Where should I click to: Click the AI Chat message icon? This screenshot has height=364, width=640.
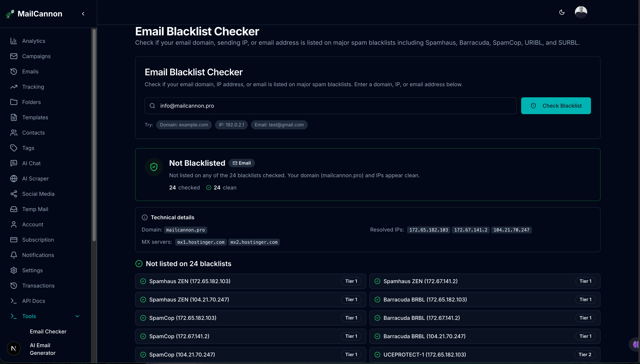tap(14, 163)
